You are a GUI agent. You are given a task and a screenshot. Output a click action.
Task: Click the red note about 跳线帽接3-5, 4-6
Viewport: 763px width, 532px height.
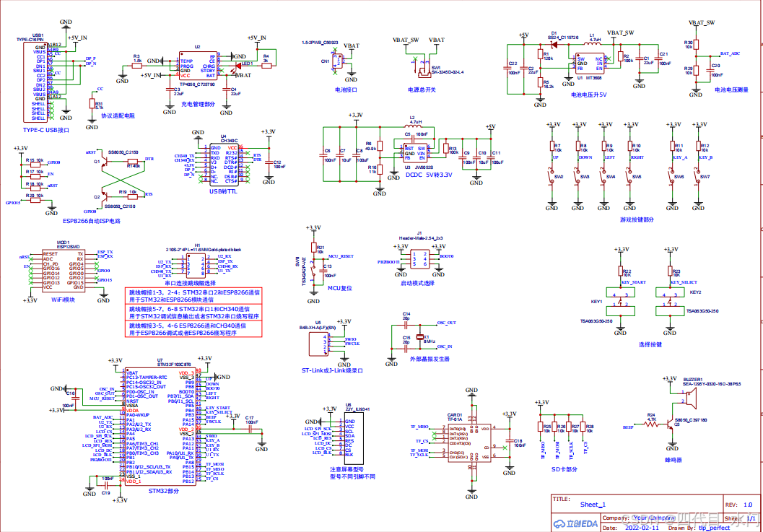tap(193, 329)
